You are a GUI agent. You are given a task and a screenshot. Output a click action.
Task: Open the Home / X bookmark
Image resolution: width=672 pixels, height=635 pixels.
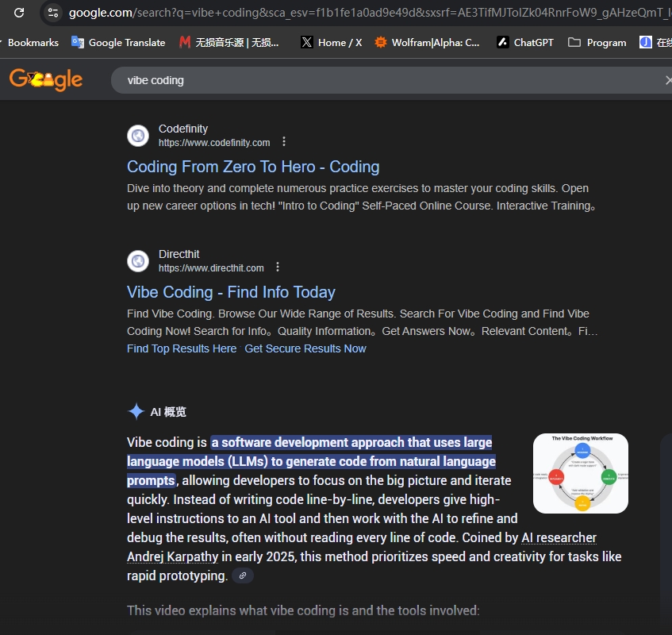pyautogui.click(x=332, y=42)
